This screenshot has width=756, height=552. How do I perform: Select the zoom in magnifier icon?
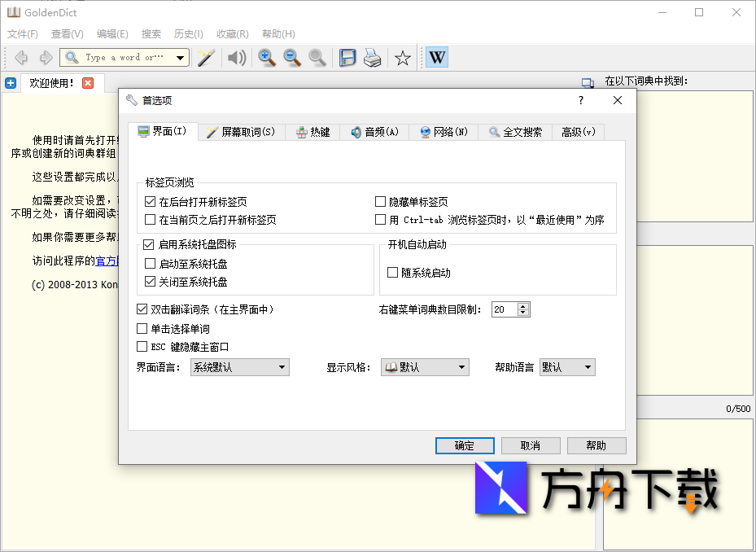266,57
